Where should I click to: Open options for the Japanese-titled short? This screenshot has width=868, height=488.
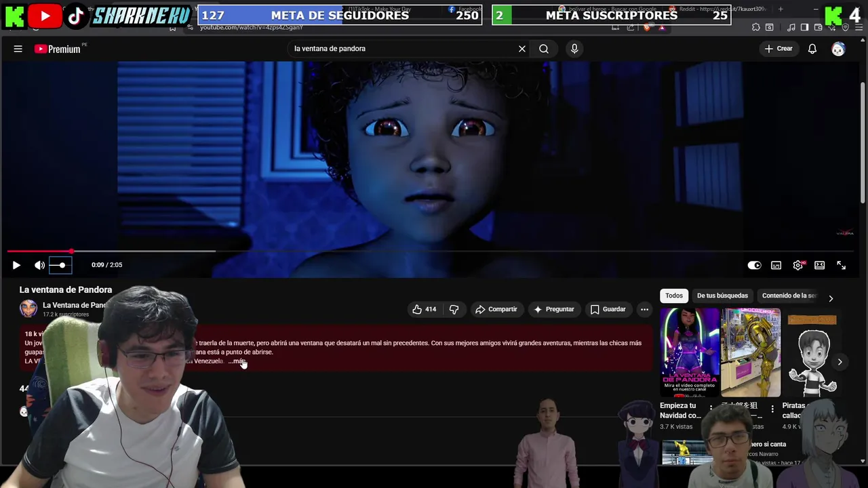pyautogui.click(x=772, y=409)
